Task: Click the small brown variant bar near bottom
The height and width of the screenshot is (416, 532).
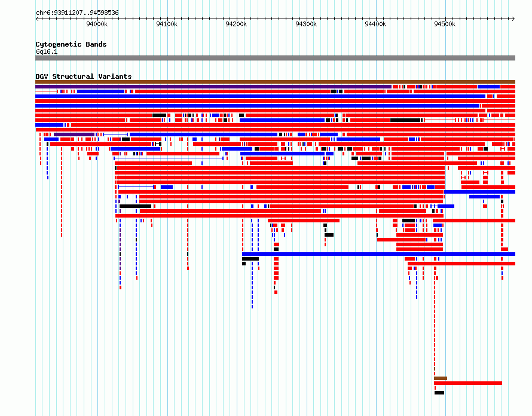Action: 441,378
